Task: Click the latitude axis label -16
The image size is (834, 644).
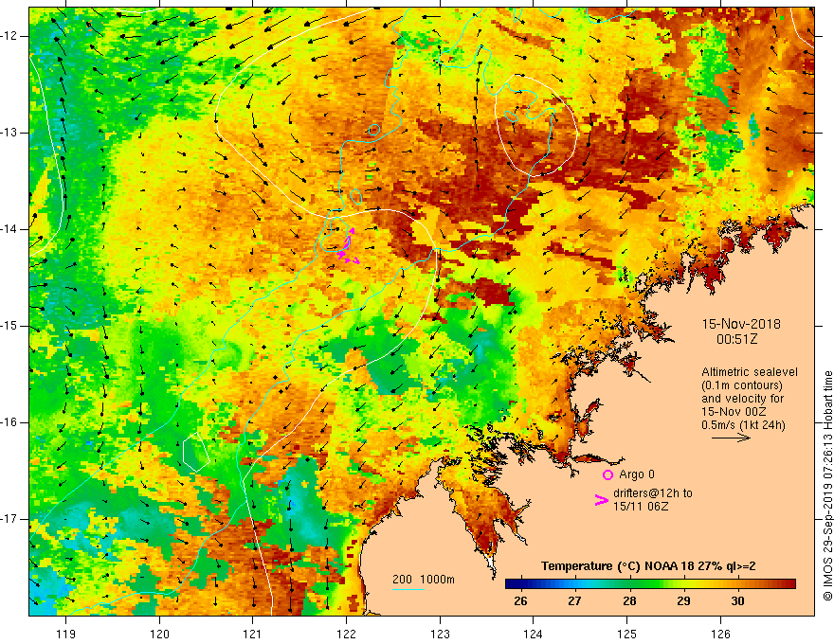Action: [10, 422]
